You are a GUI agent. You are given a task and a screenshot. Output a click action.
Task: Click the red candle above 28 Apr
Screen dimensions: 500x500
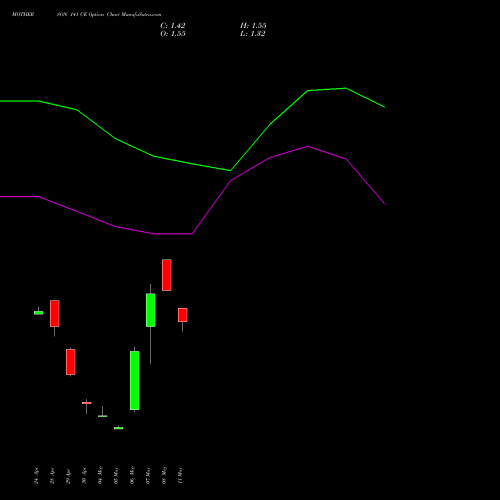(55, 313)
